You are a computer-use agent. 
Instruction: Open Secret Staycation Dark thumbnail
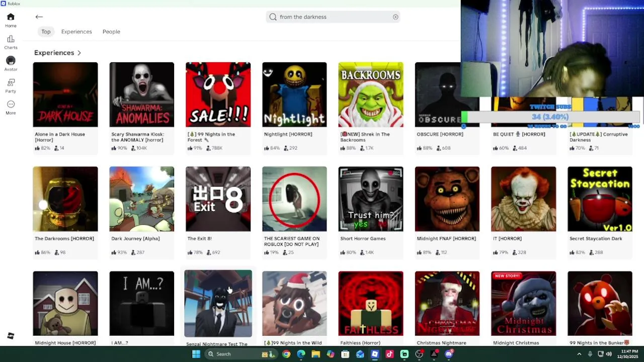(600, 199)
